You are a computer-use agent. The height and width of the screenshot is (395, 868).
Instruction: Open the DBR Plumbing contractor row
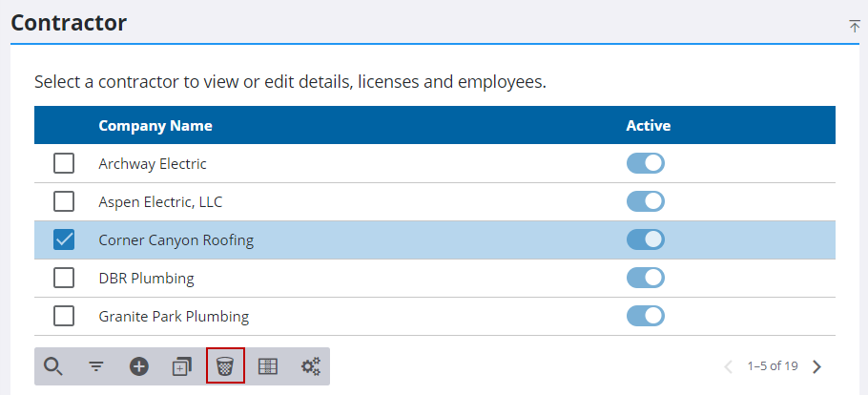pyautogui.click(x=435, y=278)
